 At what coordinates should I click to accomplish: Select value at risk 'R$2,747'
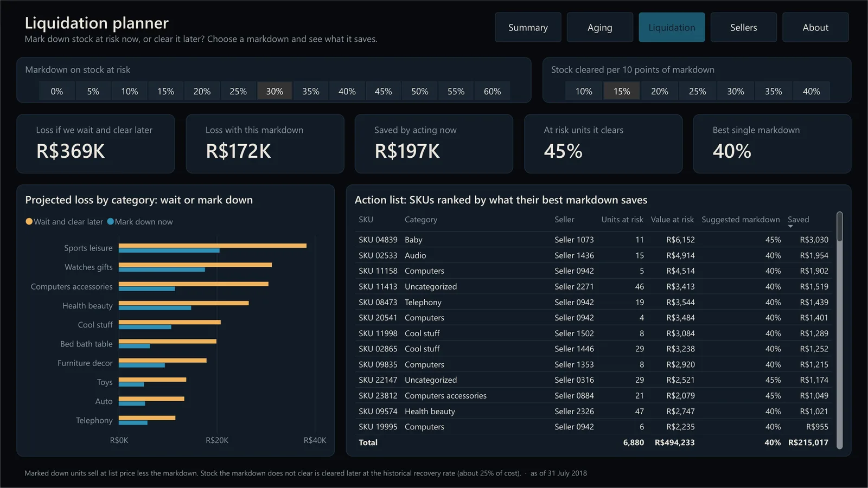coord(680,412)
